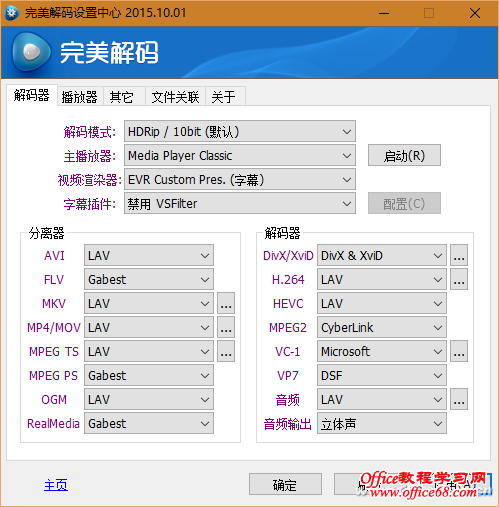Viewport: 499px width, 507px height.
Task: Minimize the 完美解码设置中心 window
Action: click(x=384, y=13)
